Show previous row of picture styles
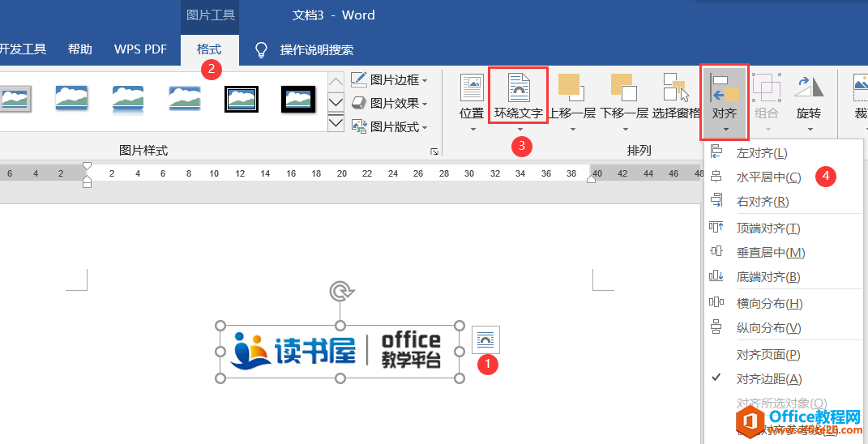Viewport: 868px width, 444px height. 336,83
